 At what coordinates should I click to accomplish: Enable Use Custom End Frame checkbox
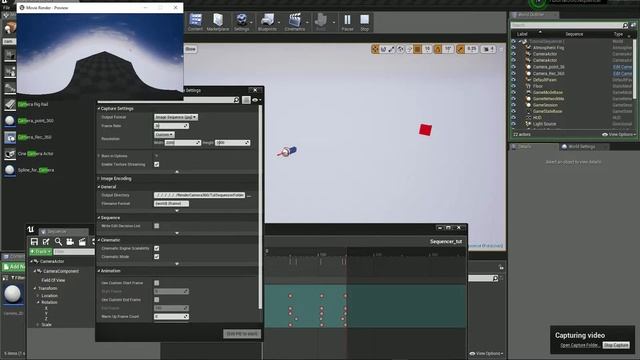pyautogui.click(x=157, y=300)
